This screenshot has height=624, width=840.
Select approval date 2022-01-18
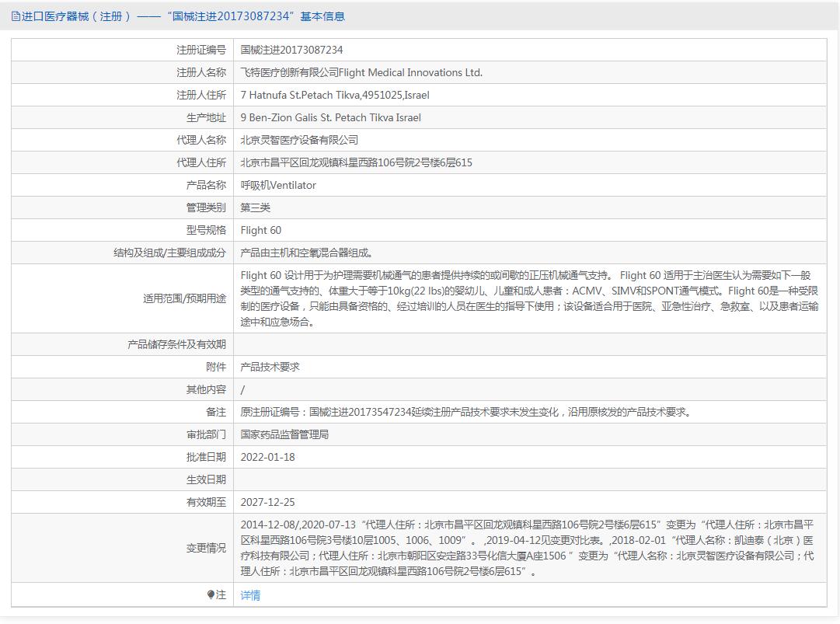[x=267, y=457]
